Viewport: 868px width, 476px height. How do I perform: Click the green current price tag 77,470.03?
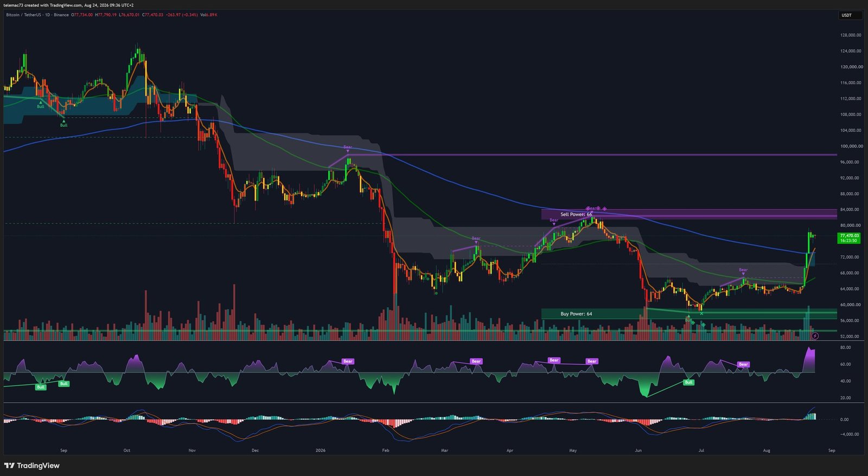point(849,238)
